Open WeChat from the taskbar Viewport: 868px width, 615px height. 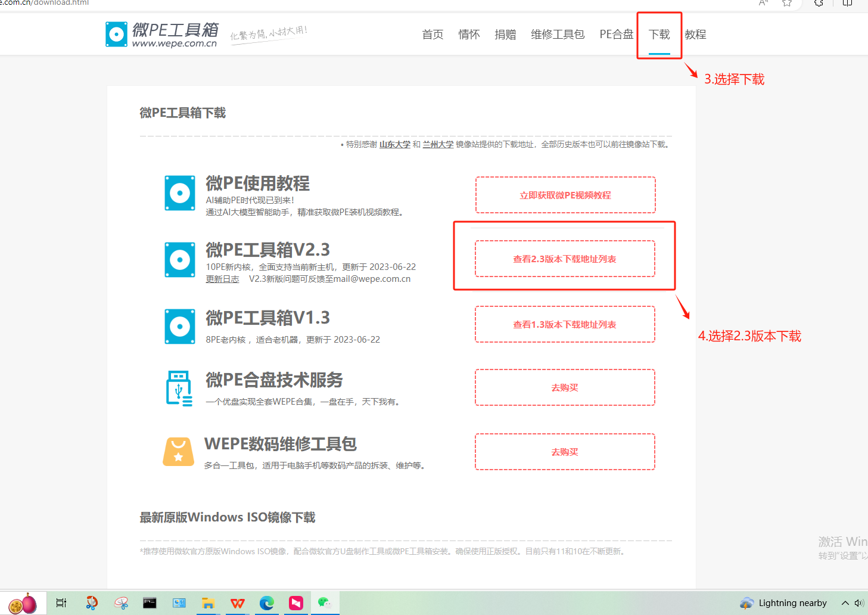pyautogui.click(x=324, y=603)
